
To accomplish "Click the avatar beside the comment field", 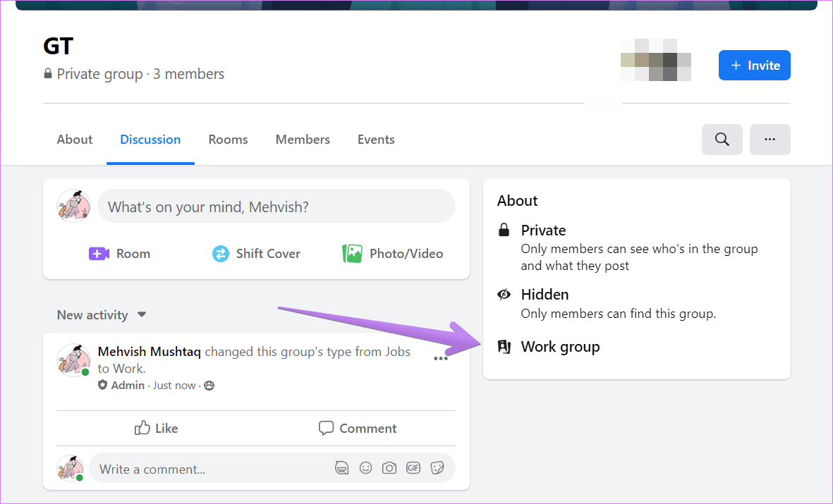I will tap(70, 468).
